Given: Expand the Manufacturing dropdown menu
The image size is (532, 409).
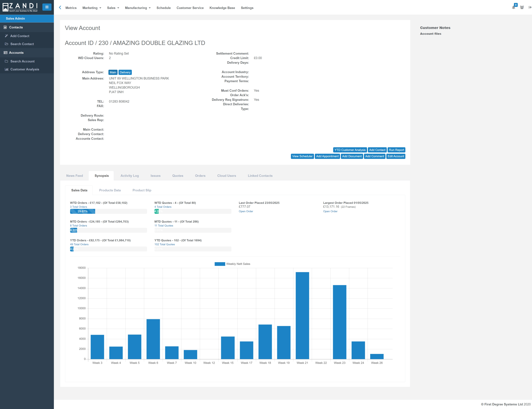Looking at the screenshot, I should (137, 8).
